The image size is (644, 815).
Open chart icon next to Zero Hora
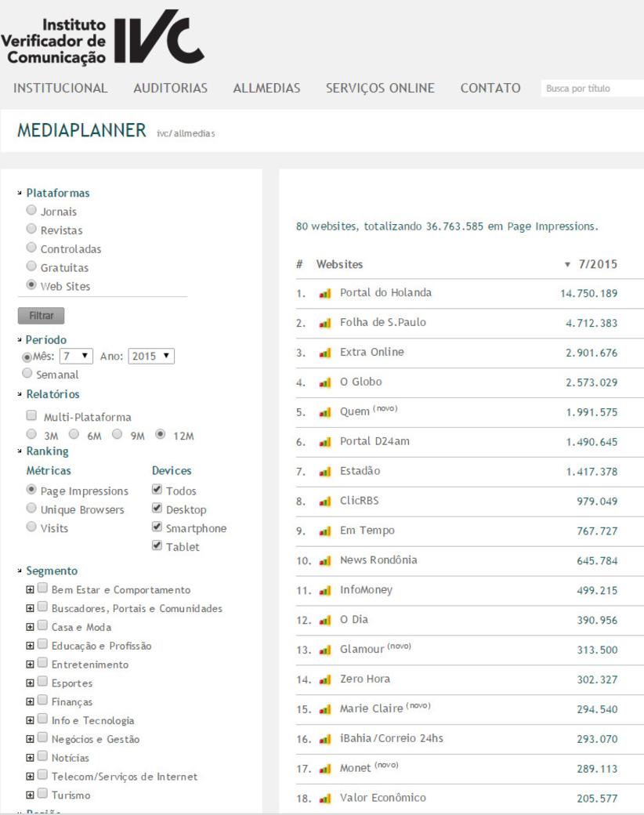point(325,679)
